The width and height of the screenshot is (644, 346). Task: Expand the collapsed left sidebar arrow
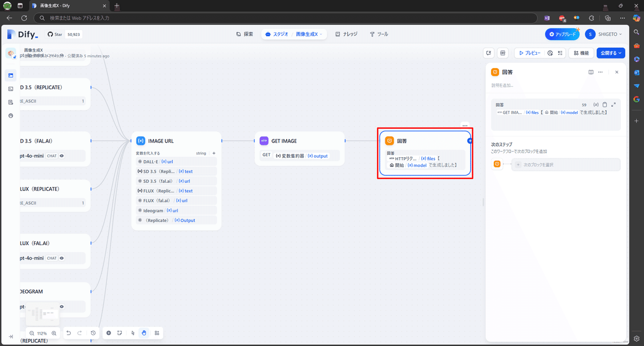pyautogui.click(x=11, y=336)
